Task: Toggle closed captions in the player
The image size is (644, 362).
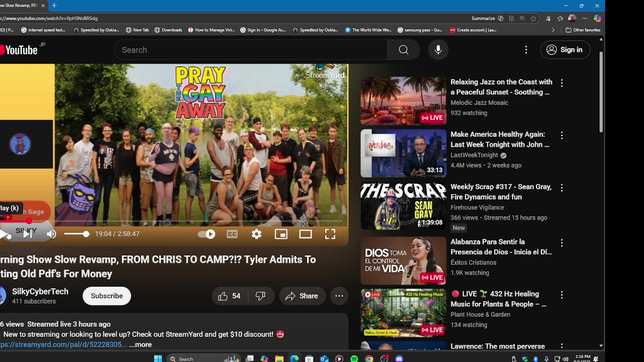Action: [232, 234]
